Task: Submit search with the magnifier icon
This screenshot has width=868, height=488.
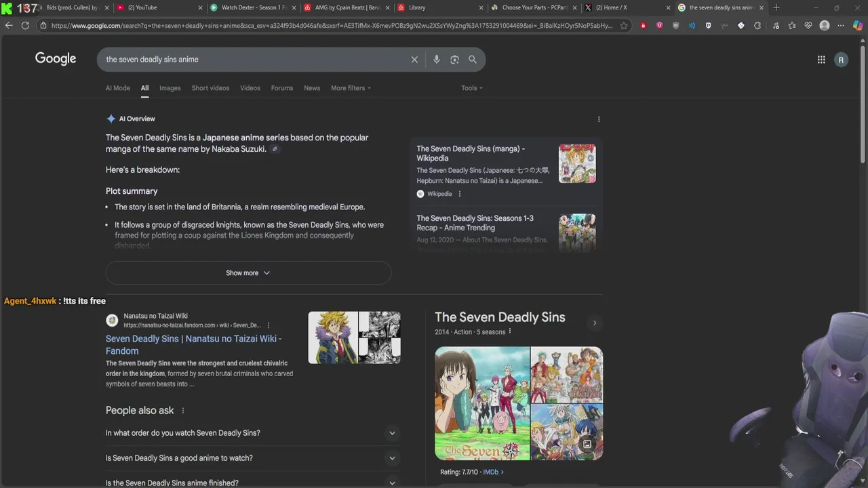Action: (473, 60)
